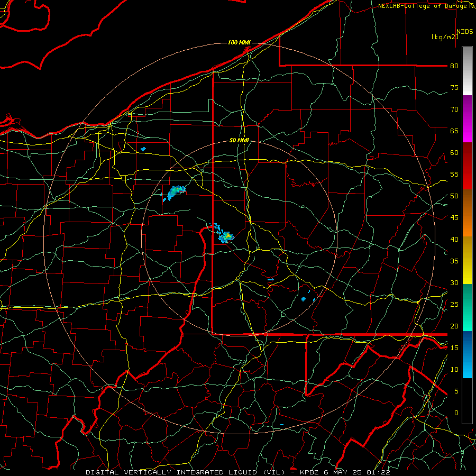This screenshot has height=476, width=476.
Task: Click the 5 value on the color scale
Action: pos(456,391)
